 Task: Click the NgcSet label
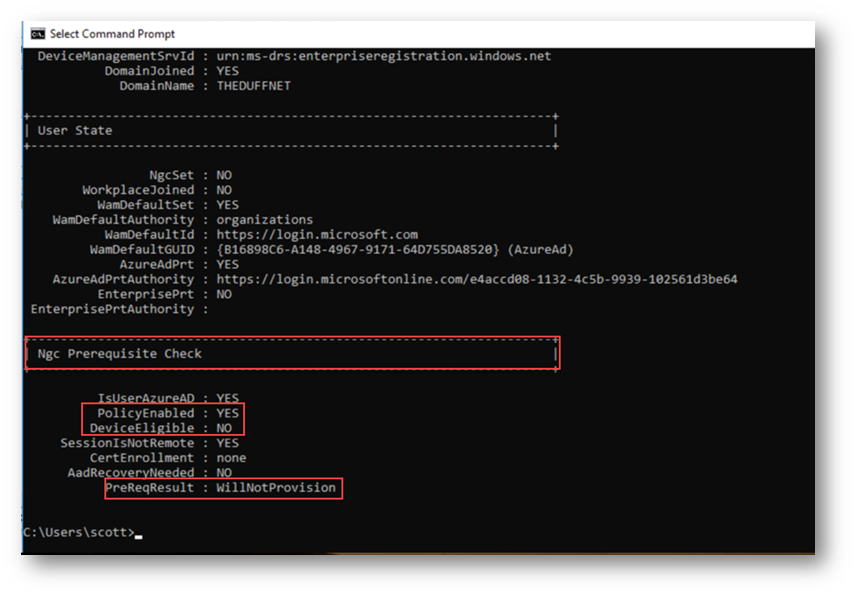point(172,175)
